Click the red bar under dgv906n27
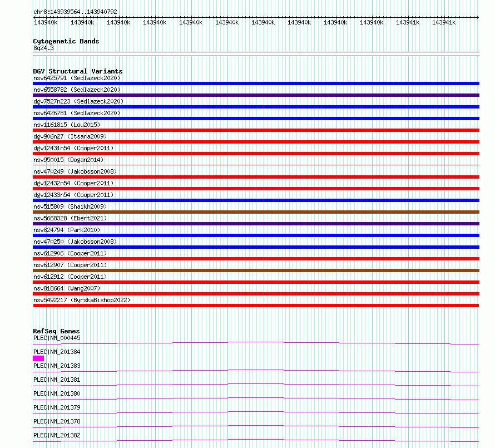Screen dimensions: 495x448 click(x=256, y=142)
